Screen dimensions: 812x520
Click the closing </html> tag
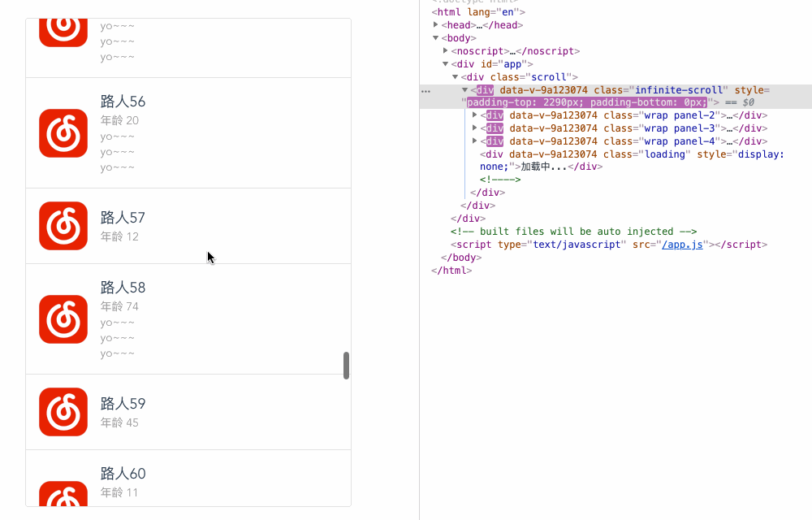point(451,271)
